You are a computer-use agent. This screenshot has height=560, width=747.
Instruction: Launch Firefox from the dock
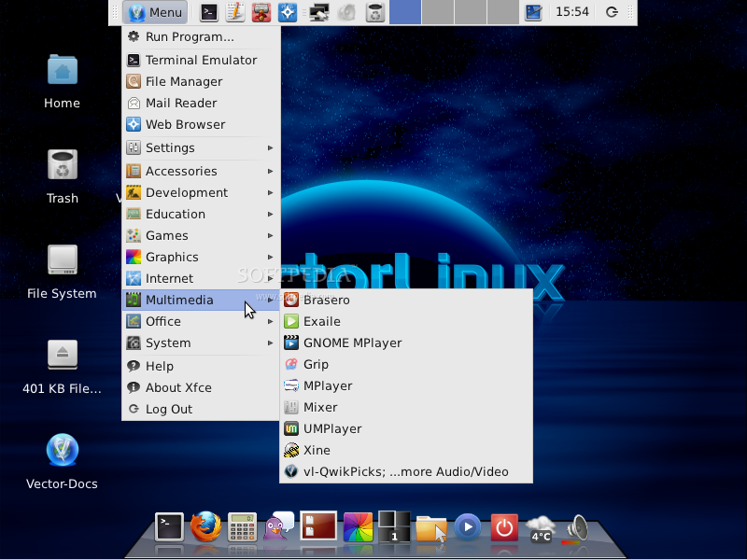point(206,527)
